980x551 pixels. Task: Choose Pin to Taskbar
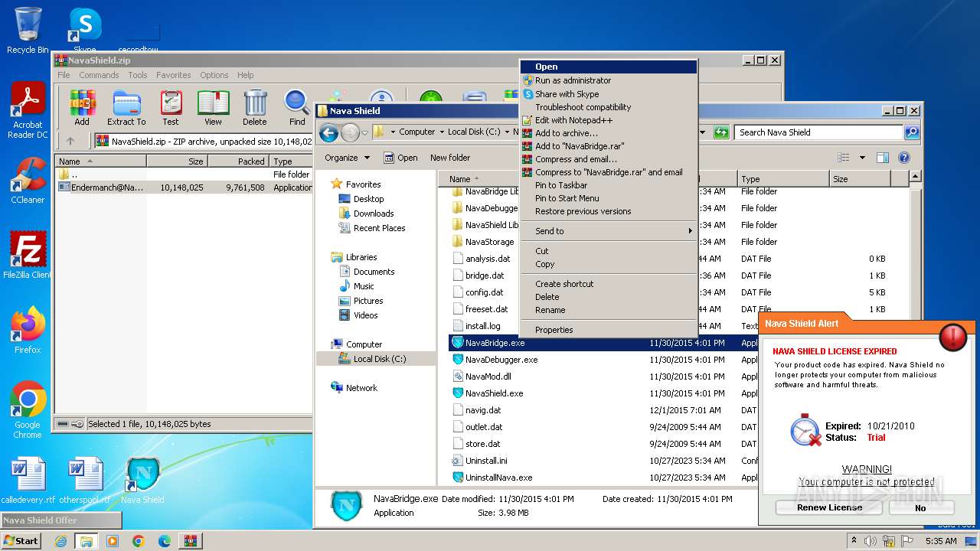pyautogui.click(x=608, y=185)
